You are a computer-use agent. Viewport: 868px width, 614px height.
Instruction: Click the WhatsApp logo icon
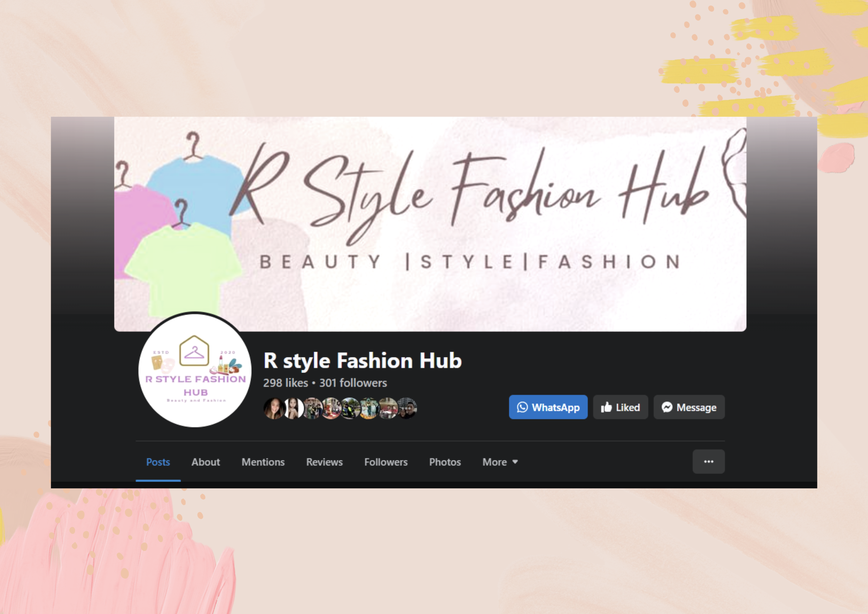522,407
